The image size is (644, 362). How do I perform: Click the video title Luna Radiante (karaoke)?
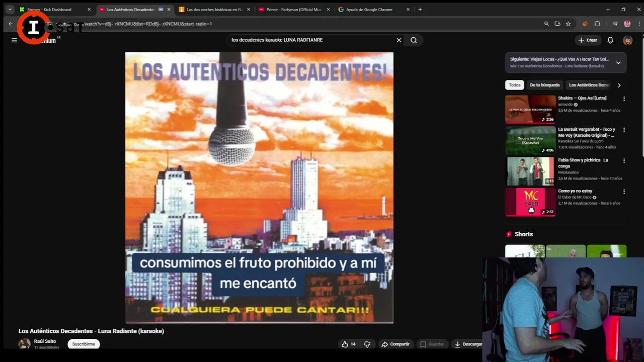pos(91,331)
